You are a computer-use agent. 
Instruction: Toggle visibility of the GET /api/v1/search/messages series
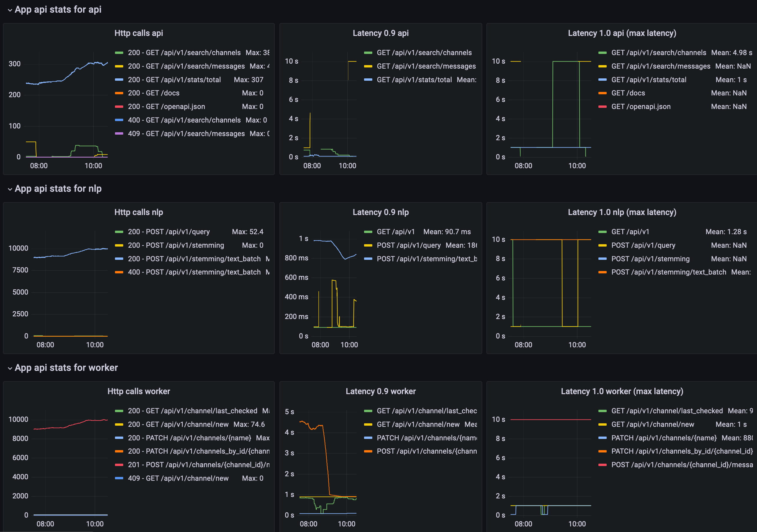click(x=368, y=66)
